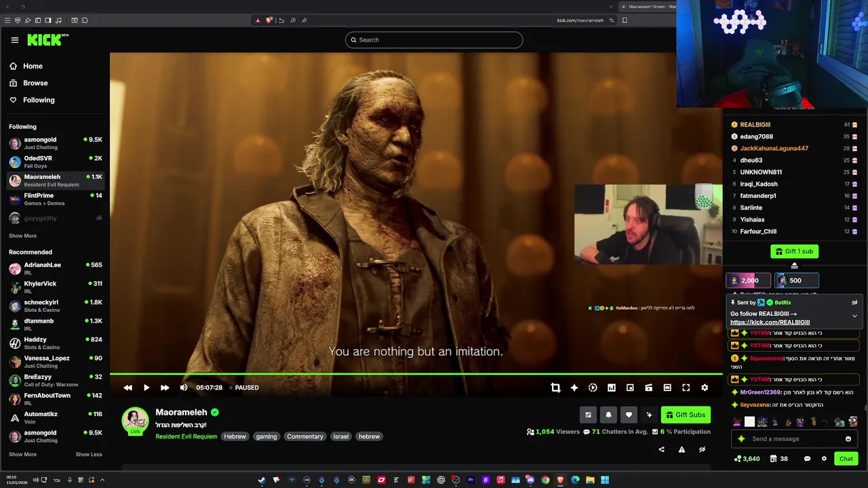Collapse the leaderboard panel arrow
Viewport: 868px width, 488px height.
point(794,266)
